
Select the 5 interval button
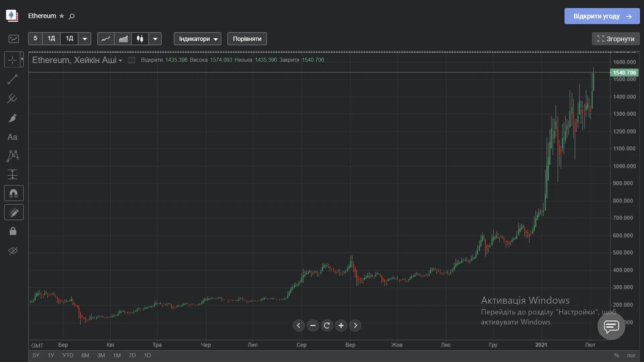click(x=35, y=39)
